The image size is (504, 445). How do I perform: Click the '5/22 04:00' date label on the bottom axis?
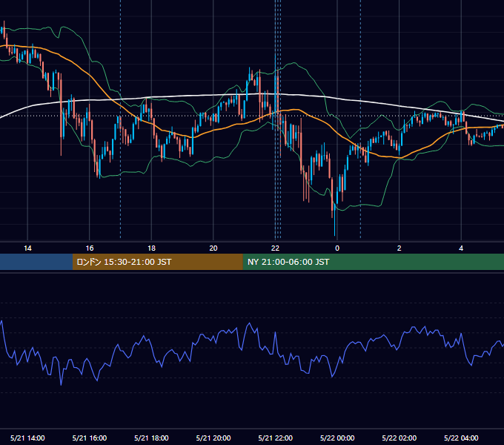[x=461, y=438]
